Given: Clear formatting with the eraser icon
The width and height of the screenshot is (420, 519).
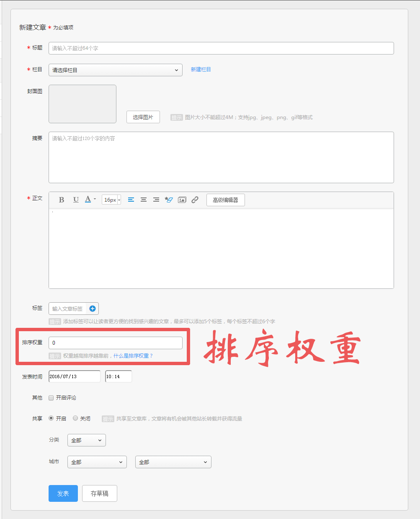Looking at the screenshot, I should point(169,200).
